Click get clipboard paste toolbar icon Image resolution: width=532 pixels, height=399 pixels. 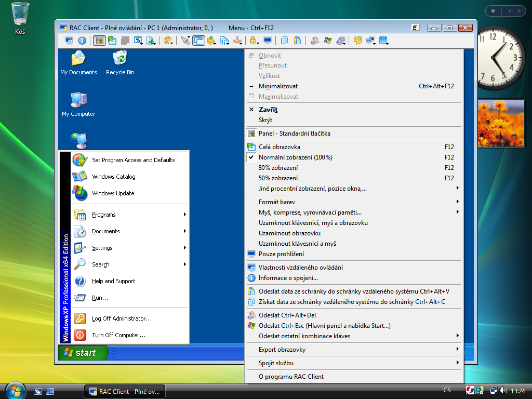(x=297, y=41)
